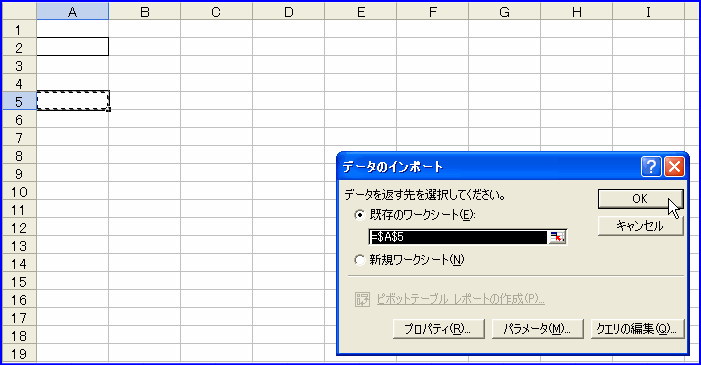Click the dialog help question mark button
The width and height of the screenshot is (701, 365).
point(651,167)
